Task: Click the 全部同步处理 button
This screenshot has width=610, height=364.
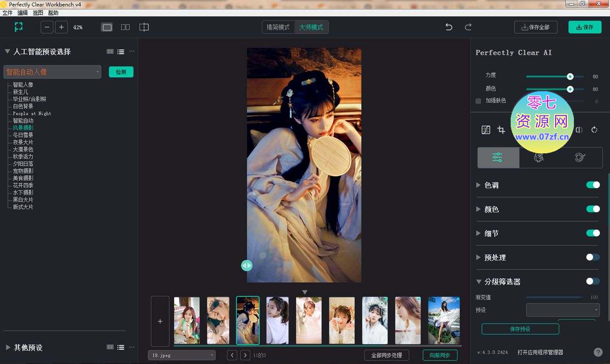Action: [x=386, y=355]
